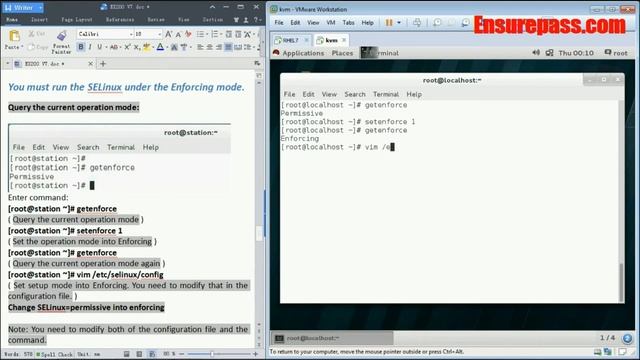640x360 pixels.
Task: Click the GNOME volume speaker icon
Action: tap(536, 53)
